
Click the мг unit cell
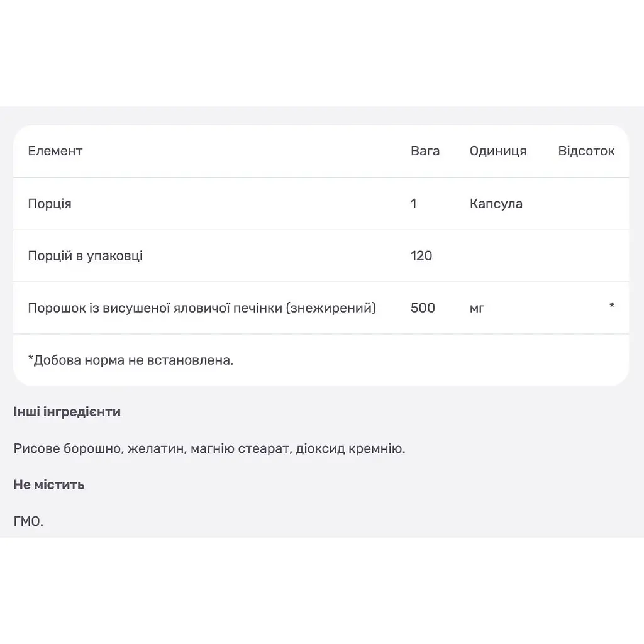point(477,308)
